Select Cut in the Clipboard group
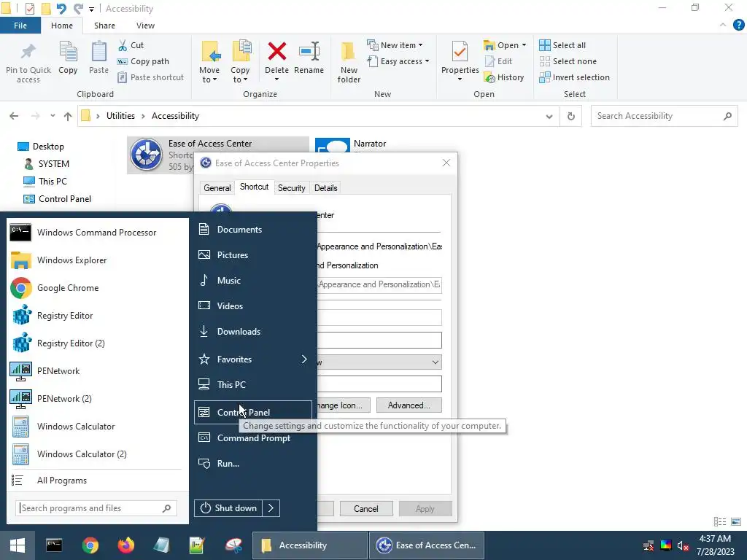 [x=131, y=45]
